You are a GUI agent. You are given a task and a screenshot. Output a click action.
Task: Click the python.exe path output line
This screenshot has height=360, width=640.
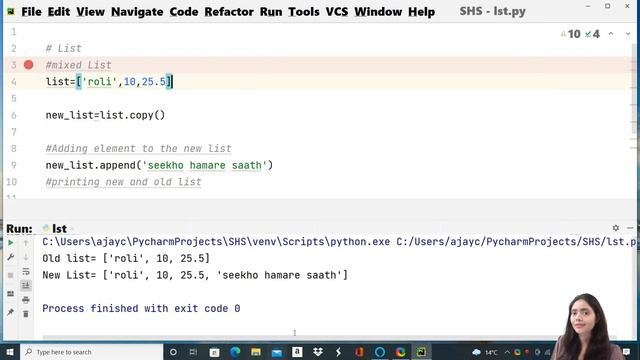[x=339, y=242]
